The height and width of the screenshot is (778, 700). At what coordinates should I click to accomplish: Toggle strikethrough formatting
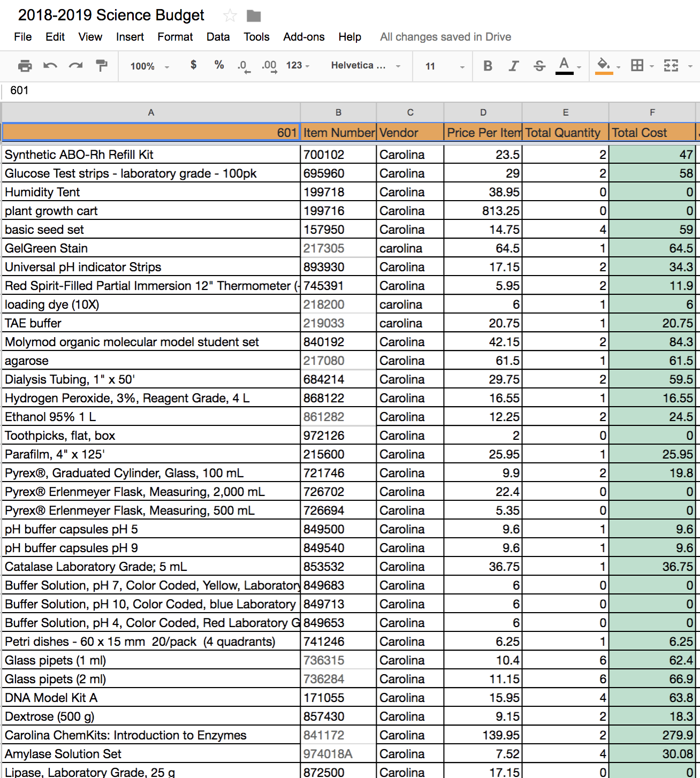[539, 65]
